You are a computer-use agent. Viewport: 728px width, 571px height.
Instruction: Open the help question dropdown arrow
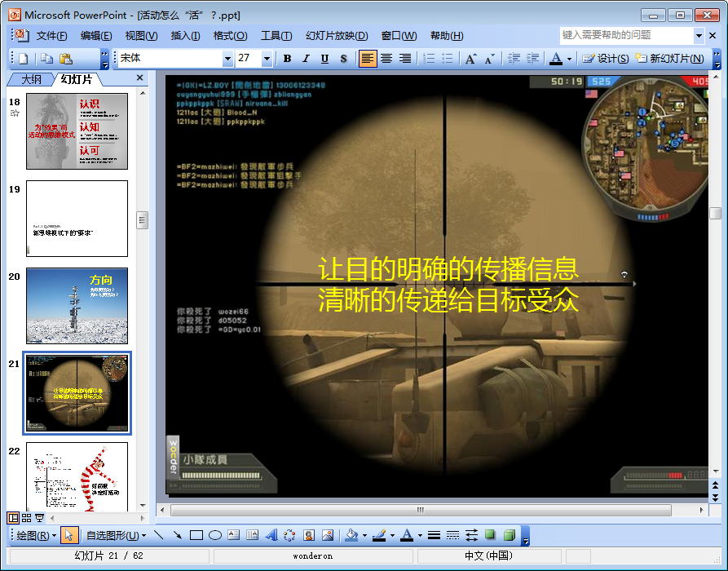click(699, 35)
